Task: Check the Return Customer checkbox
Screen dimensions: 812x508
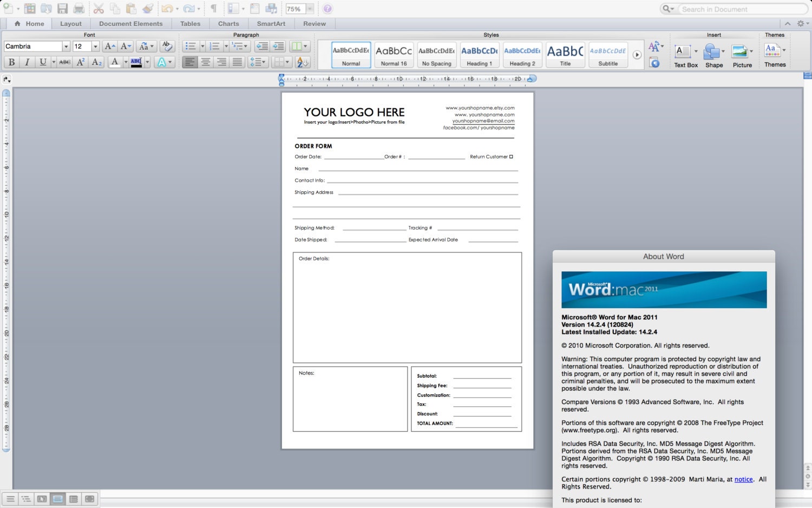Action: pyautogui.click(x=511, y=156)
